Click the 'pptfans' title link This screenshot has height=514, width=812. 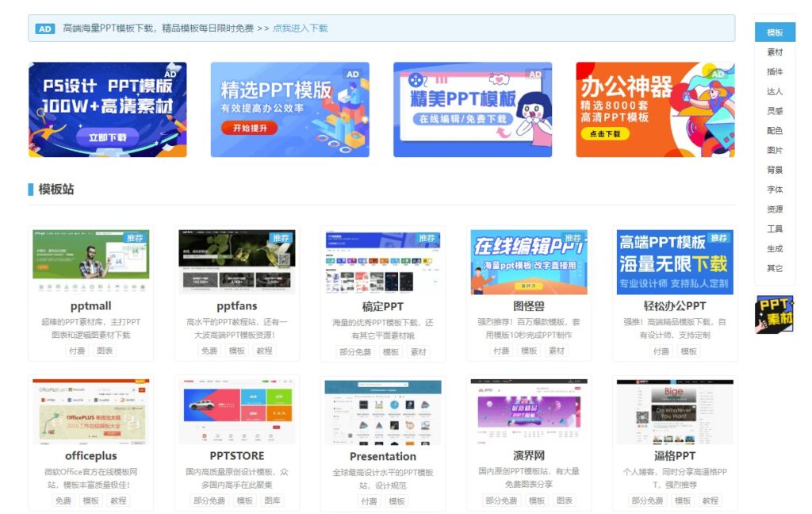coord(237,305)
